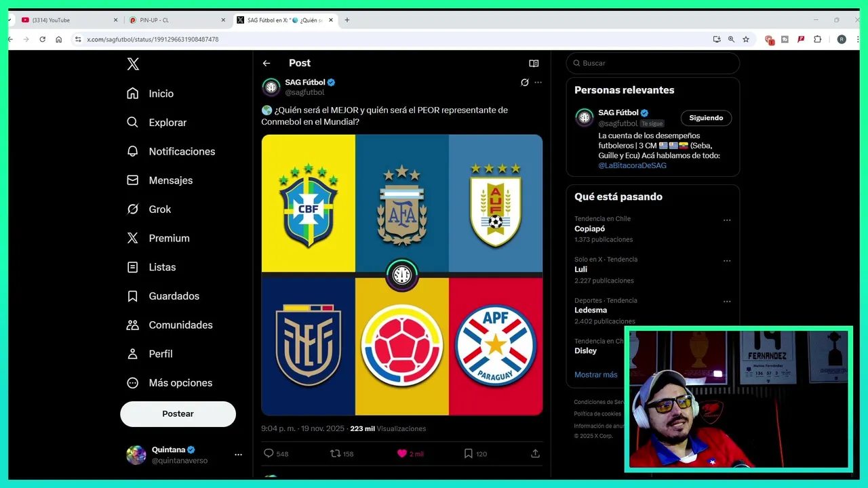Viewport: 868px width, 488px height.
Task: Open Política de cookies link
Action: coord(597,413)
